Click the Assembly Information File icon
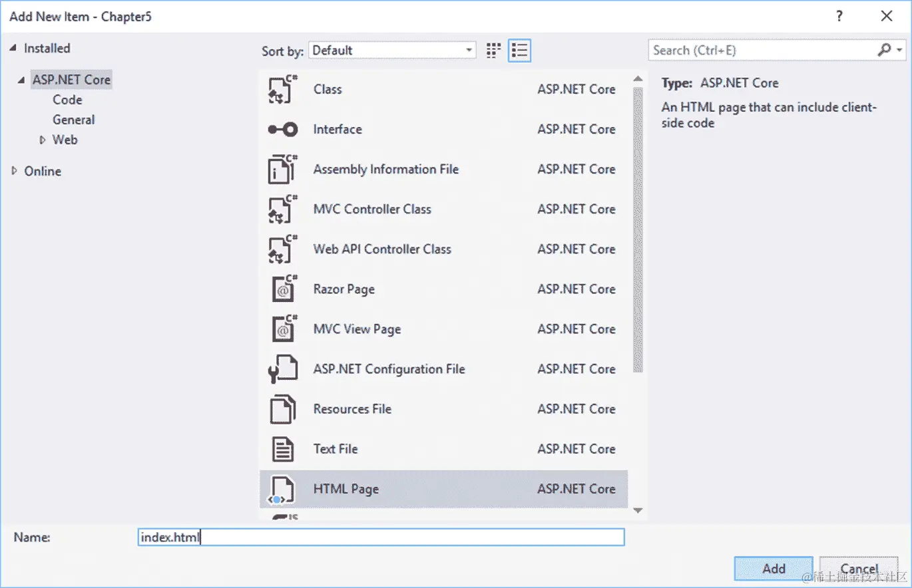The image size is (912, 588). (282, 169)
